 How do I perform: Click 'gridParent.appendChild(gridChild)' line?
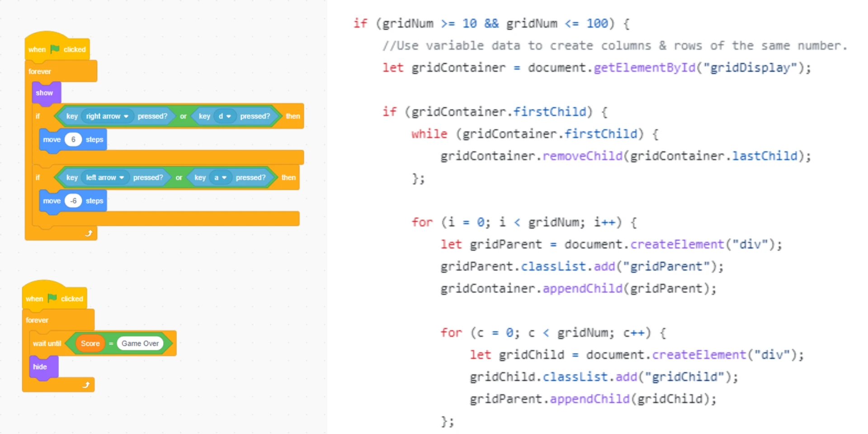(593, 399)
